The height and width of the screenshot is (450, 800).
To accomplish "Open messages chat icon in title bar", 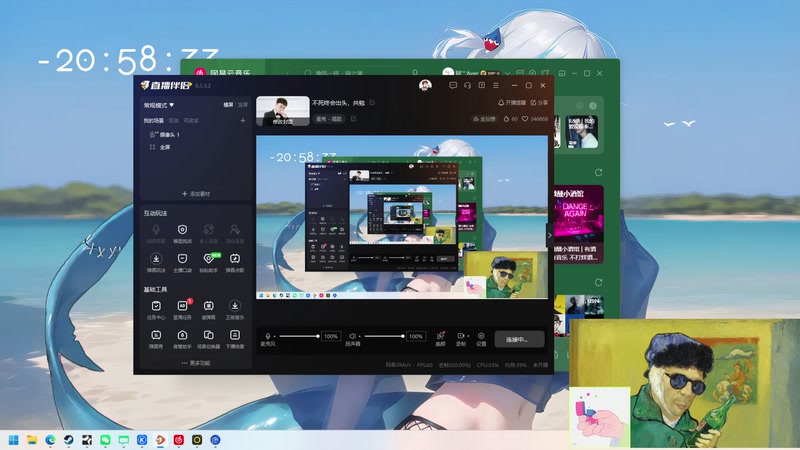I will coord(453,85).
